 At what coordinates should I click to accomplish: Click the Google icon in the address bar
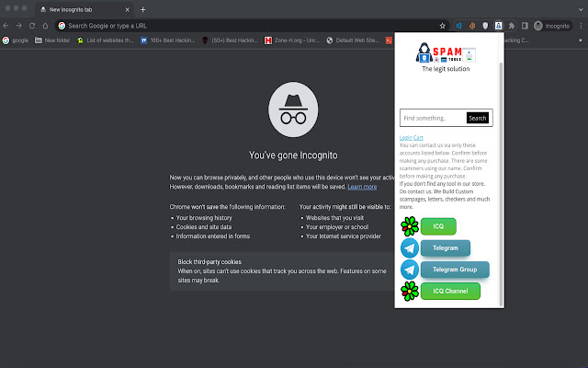click(62, 26)
